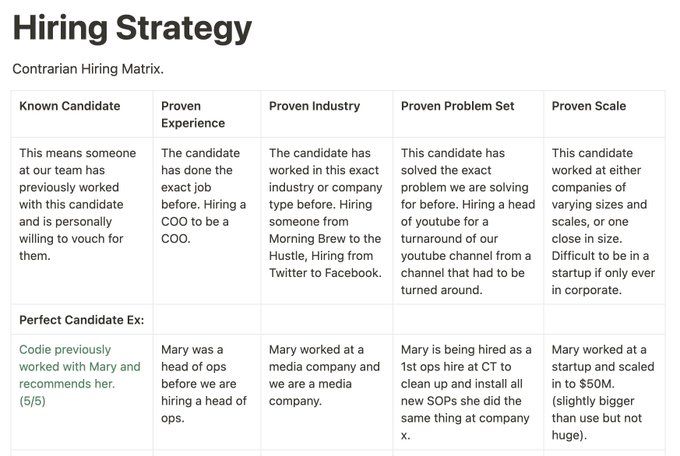
Task: Click the Mary worked at a media company cell
Action: [327, 392]
